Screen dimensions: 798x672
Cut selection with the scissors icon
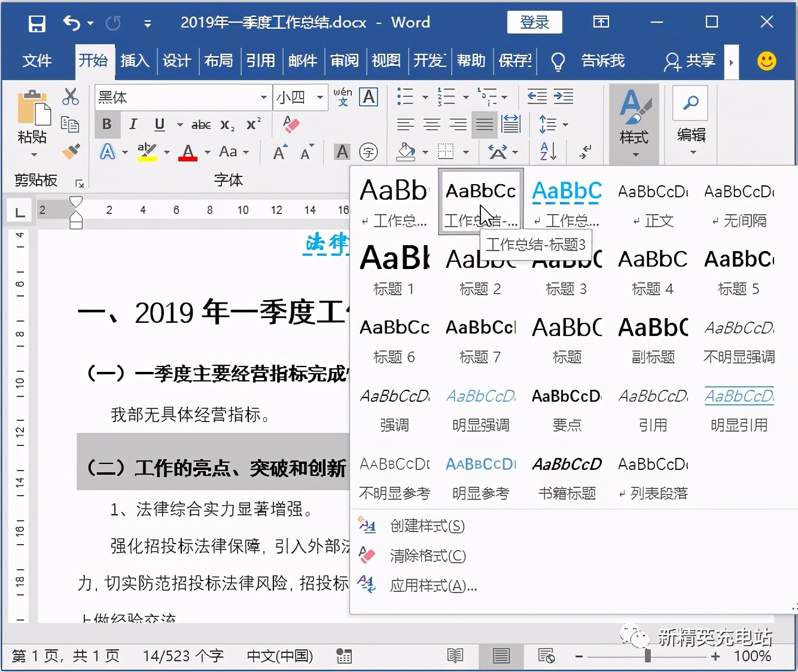click(71, 97)
